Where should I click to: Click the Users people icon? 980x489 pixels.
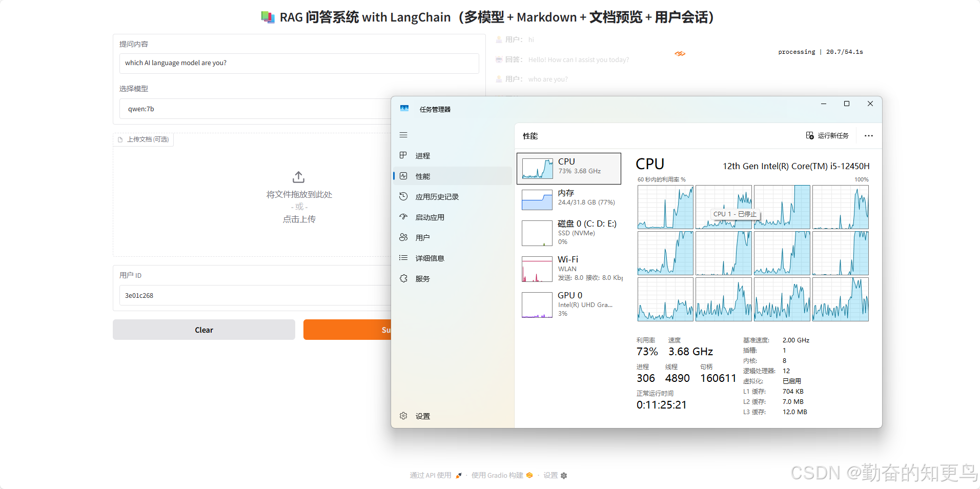(x=403, y=237)
